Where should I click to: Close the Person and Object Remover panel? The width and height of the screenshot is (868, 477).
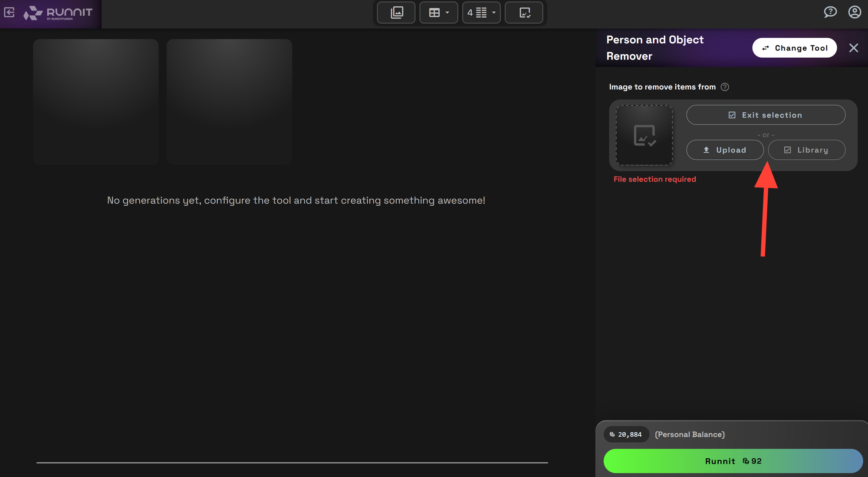pos(854,48)
